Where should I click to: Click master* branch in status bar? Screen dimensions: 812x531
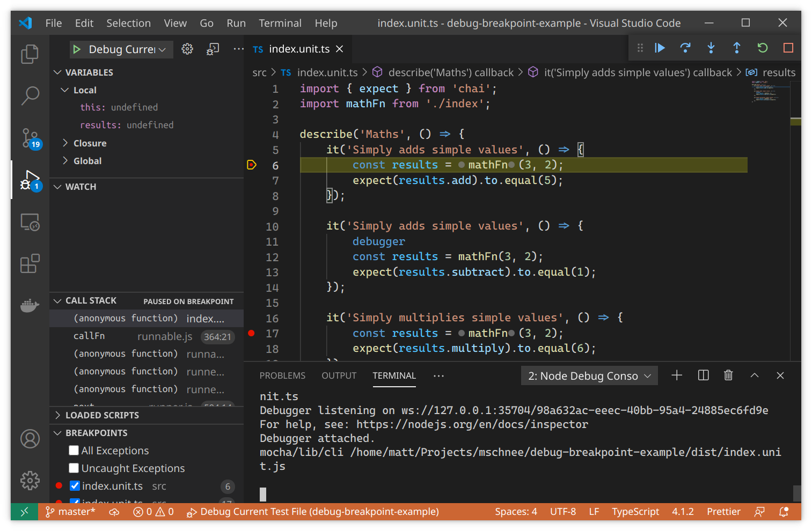click(70, 512)
